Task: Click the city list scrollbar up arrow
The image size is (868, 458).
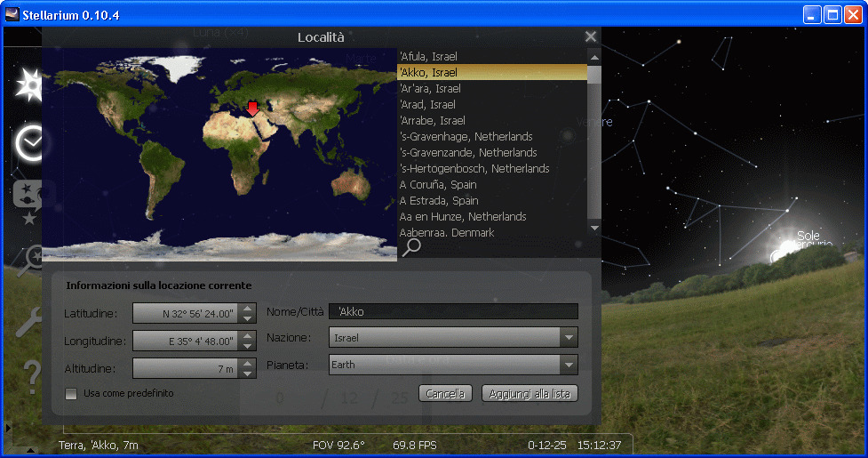Action: (x=594, y=57)
